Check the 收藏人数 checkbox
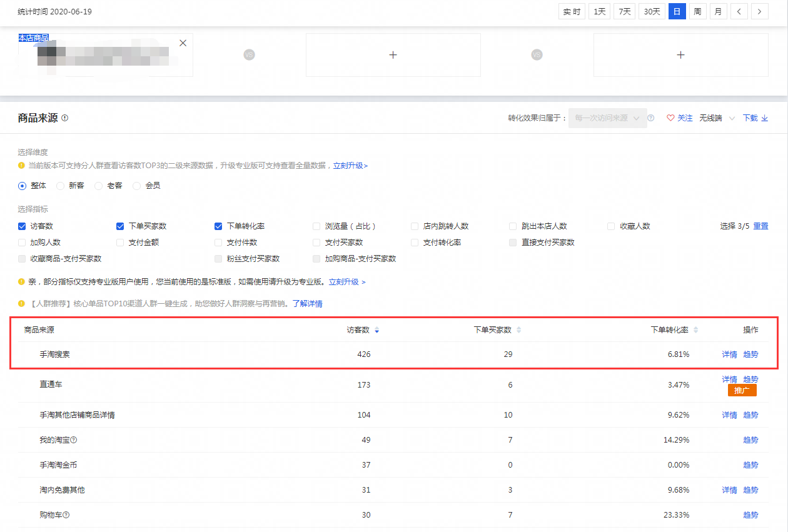Image resolution: width=788 pixels, height=532 pixels. 612,226
